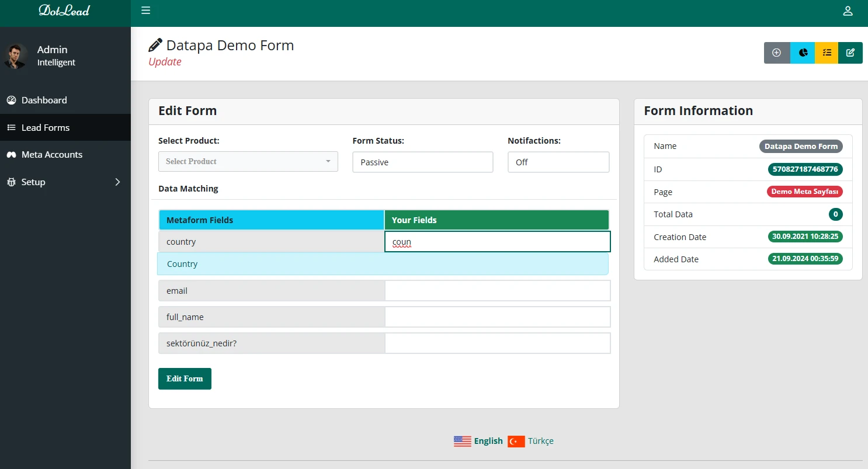Image resolution: width=868 pixels, height=469 pixels.
Task: Select Lead Forms in the sidebar
Action: (x=46, y=128)
